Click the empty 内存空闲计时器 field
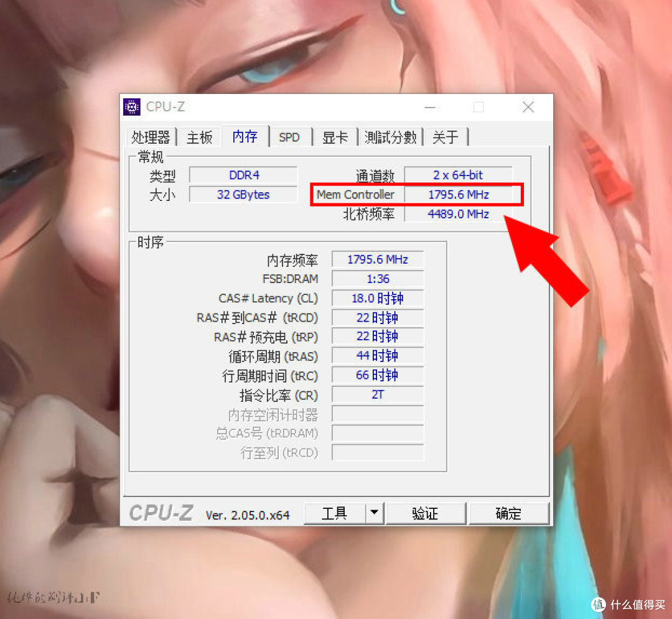Image resolution: width=672 pixels, height=619 pixels. click(378, 414)
